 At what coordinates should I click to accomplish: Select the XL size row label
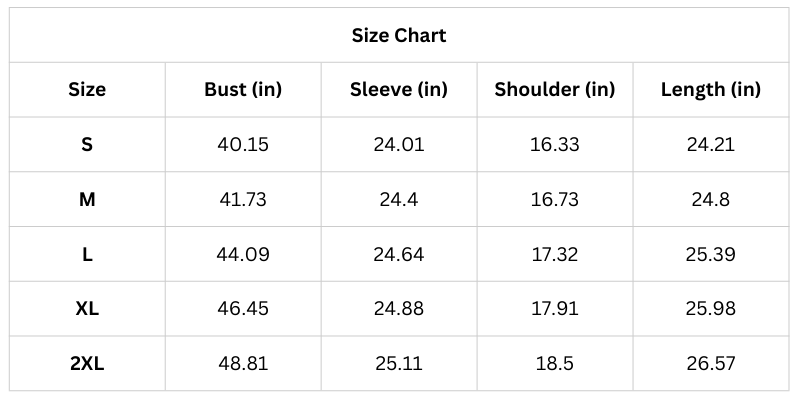coord(87,309)
